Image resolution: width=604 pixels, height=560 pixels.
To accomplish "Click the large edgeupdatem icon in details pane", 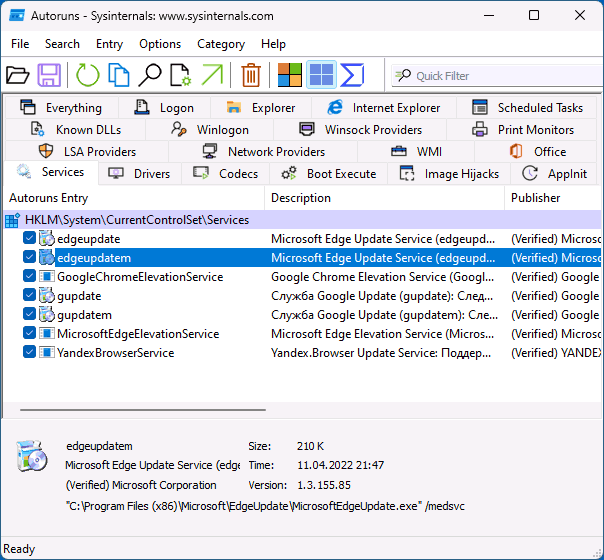I will 32,456.
